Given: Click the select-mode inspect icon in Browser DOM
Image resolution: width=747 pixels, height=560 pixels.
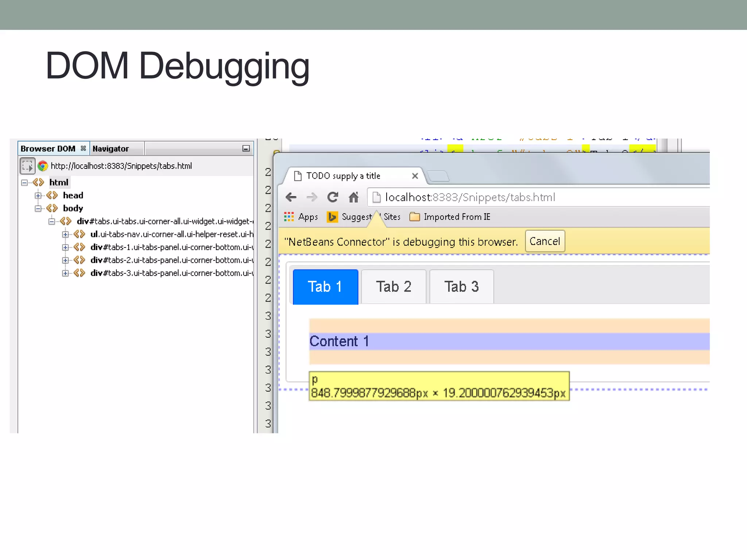Looking at the screenshot, I should (x=27, y=166).
